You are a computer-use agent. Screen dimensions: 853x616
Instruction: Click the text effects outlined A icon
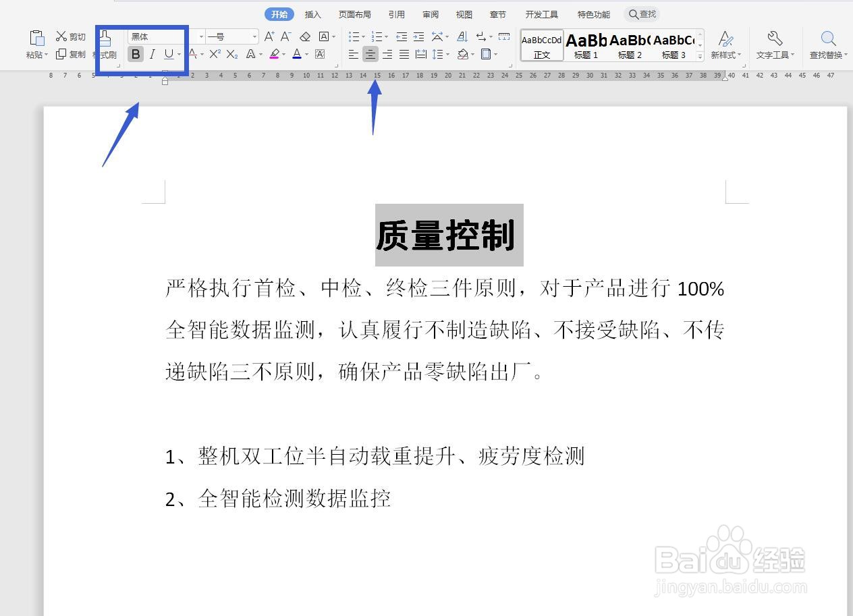[x=251, y=54]
